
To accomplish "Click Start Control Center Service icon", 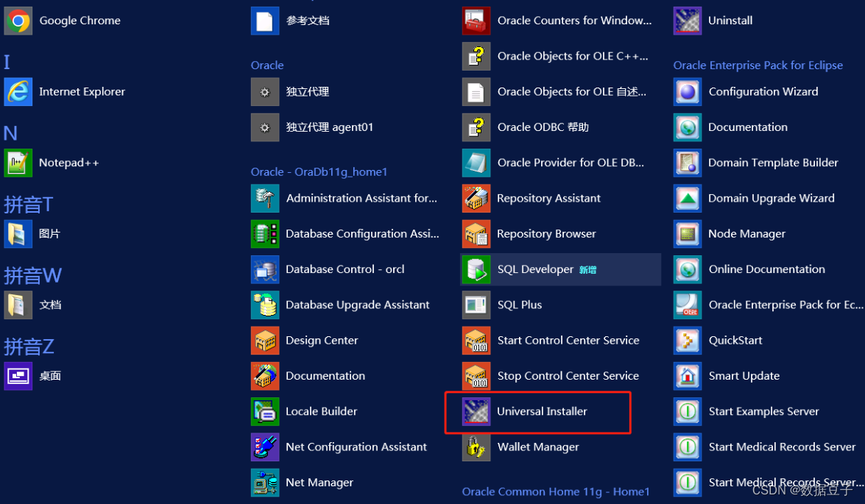I will click(476, 341).
